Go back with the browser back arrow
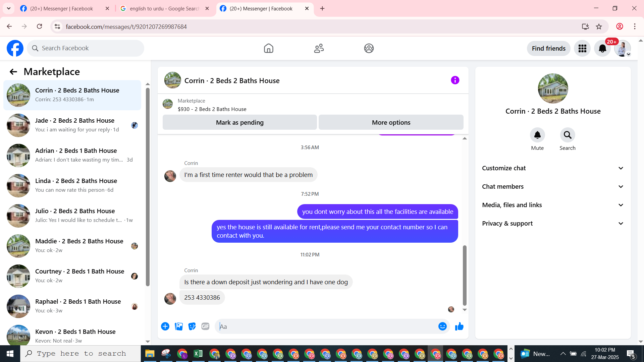 click(9, 26)
